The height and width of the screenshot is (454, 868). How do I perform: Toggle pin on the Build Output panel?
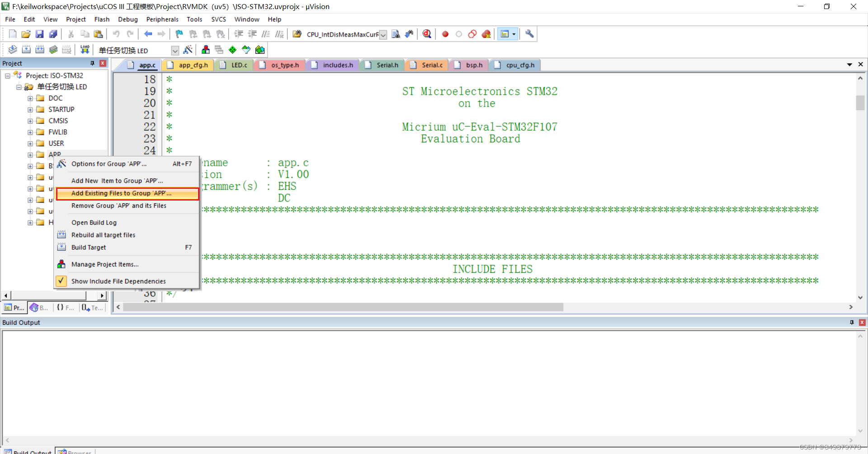pos(852,323)
